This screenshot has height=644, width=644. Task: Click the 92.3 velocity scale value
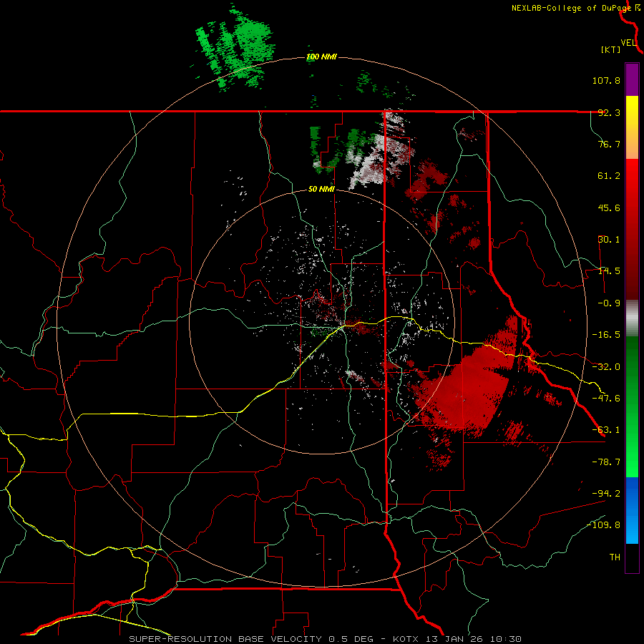point(609,112)
